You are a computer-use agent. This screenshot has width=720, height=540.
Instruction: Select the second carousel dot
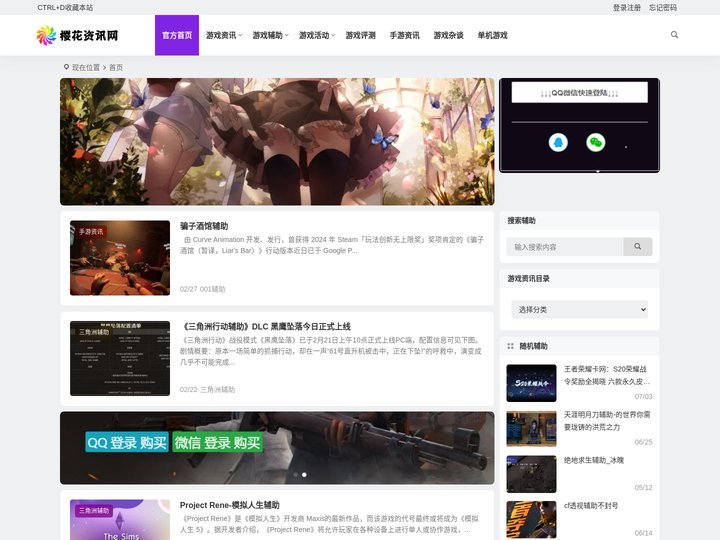[304, 475]
